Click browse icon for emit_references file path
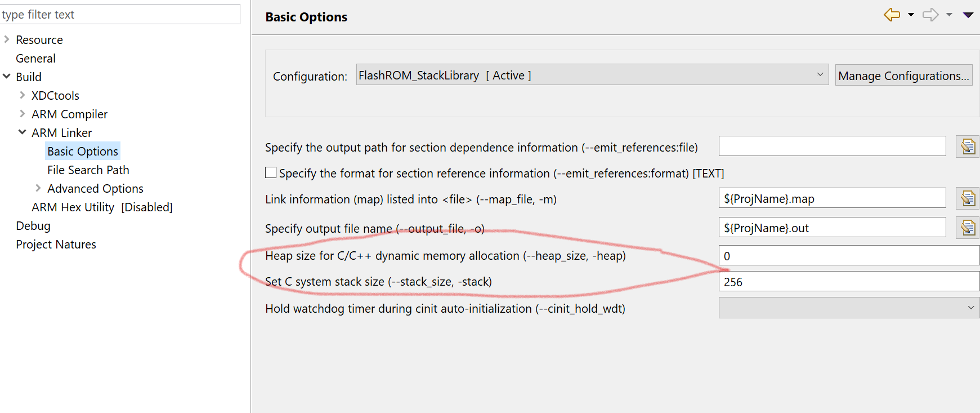 (x=968, y=146)
